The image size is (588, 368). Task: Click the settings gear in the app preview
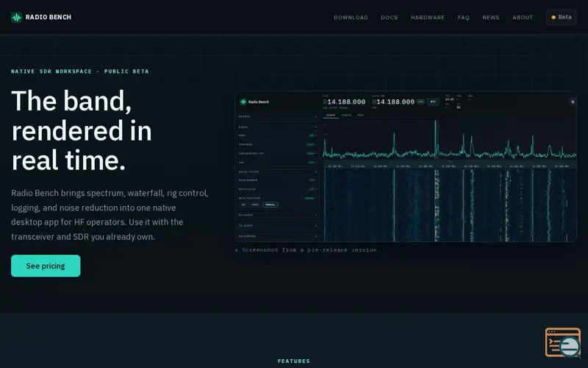click(573, 102)
